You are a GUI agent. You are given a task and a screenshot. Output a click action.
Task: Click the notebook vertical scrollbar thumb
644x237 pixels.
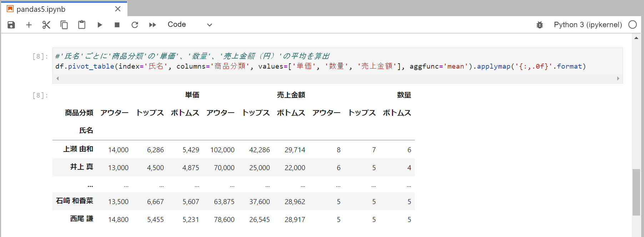[636, 192]
